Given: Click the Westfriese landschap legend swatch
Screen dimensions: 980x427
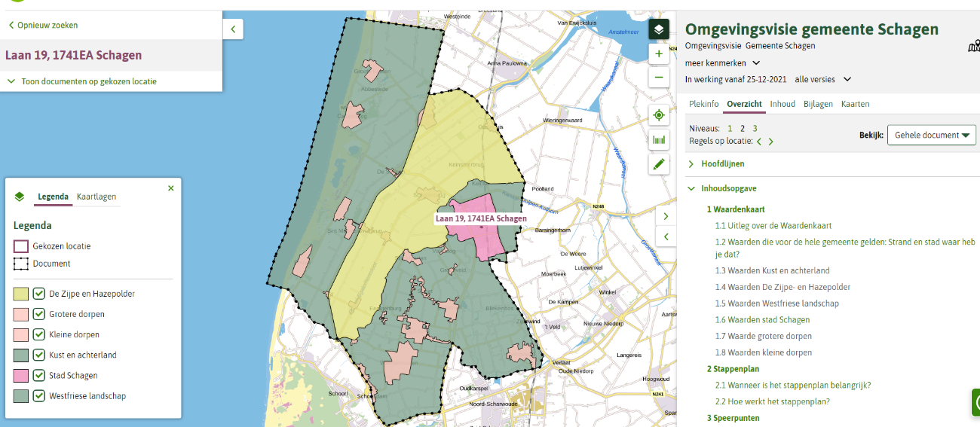Looking at the screenshot, I should click(x=21, y=395).
